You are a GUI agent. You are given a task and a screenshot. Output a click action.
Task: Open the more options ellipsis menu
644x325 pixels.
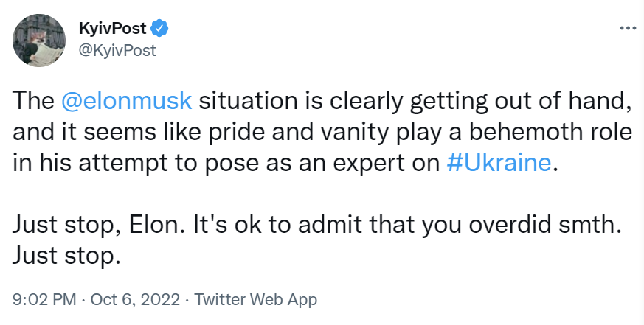click(626, 29)
